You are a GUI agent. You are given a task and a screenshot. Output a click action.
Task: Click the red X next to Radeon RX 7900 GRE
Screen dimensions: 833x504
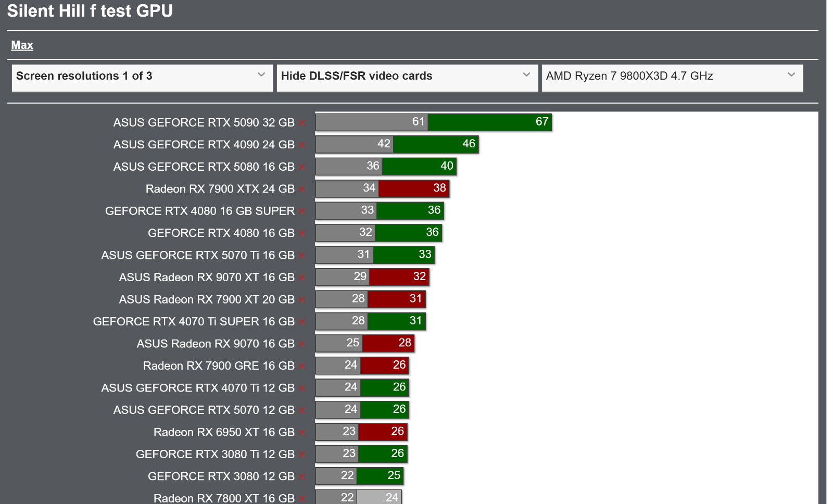coord(302,366)
